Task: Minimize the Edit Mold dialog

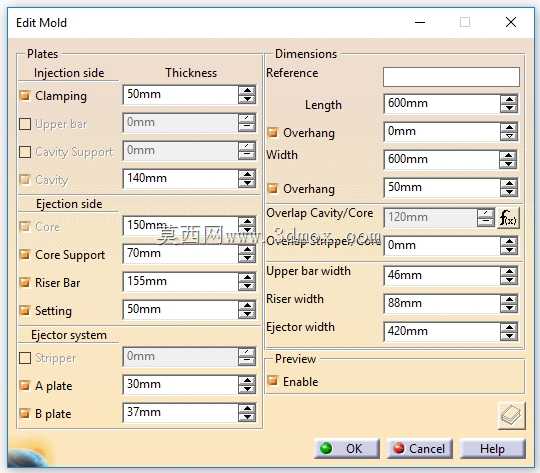Action: (x=420, y=22)
